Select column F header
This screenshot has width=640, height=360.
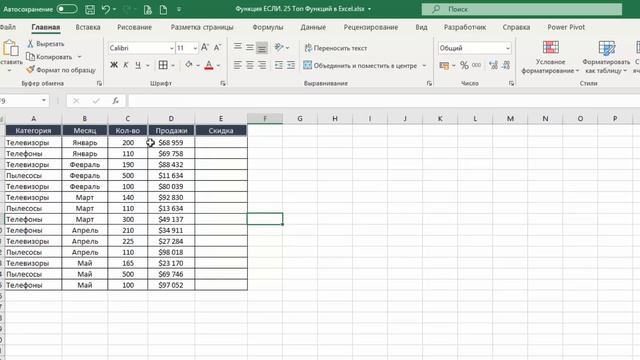(x=265, y=118)
